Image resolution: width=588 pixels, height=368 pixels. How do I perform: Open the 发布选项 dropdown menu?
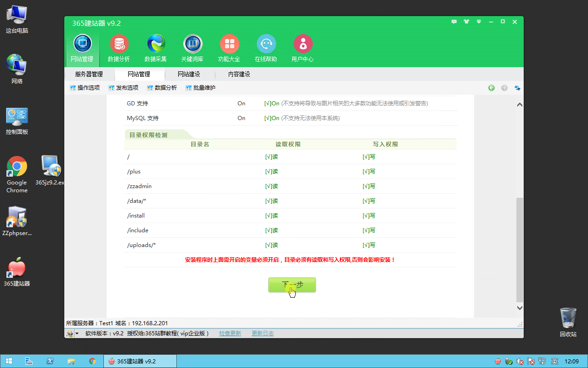click(x=123, y=88)
